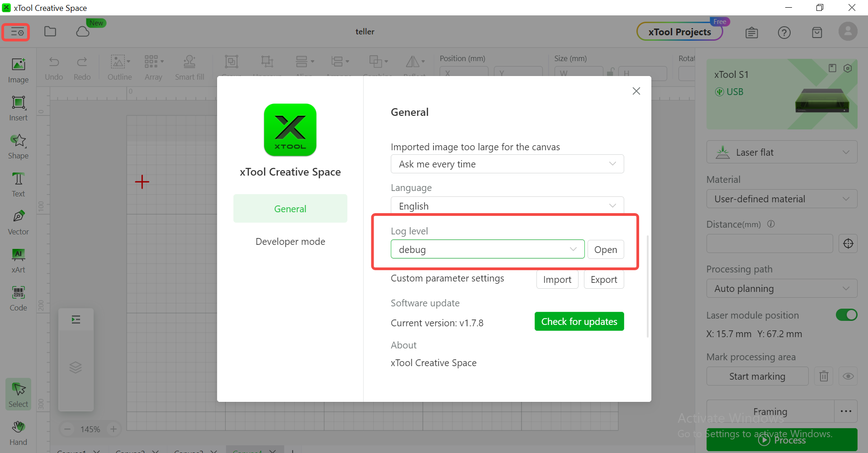The image size is (868, 453).
Task: Click the Start marking button
Action: click(757, 376)
